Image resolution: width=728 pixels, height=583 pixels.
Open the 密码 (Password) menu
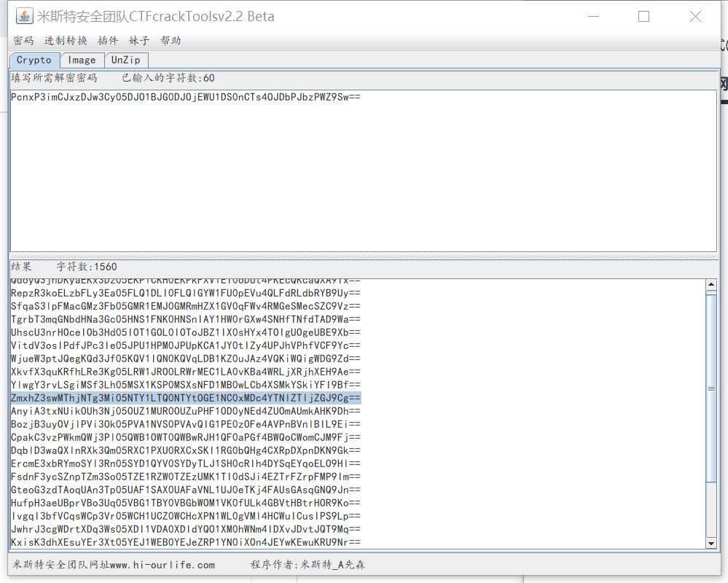point(23,41)
